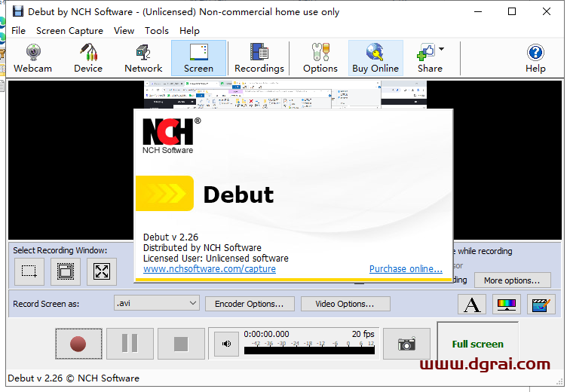The height and width of the screenshot is (392, 570).
Task: Click the Buy Online toolbar button
Action: pyautogui.click(x=375, y=58)
